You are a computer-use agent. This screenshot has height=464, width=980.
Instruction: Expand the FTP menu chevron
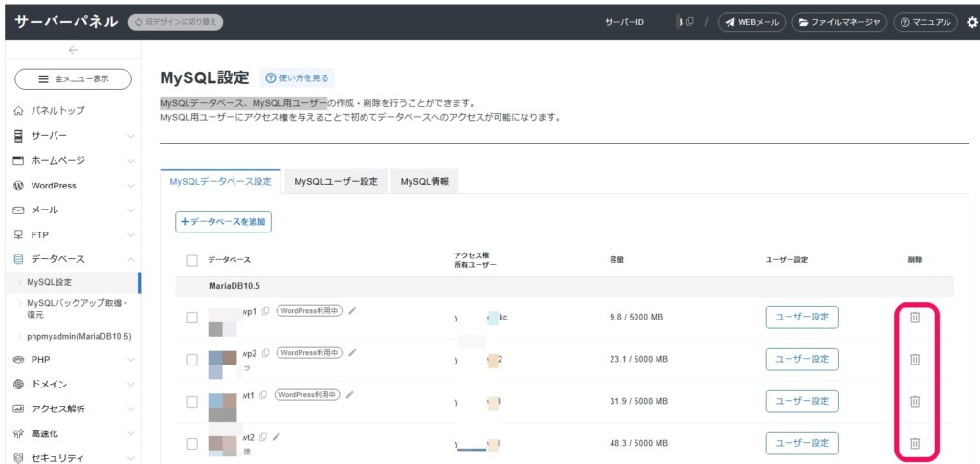pyautogui.click(x=130, y=234)
